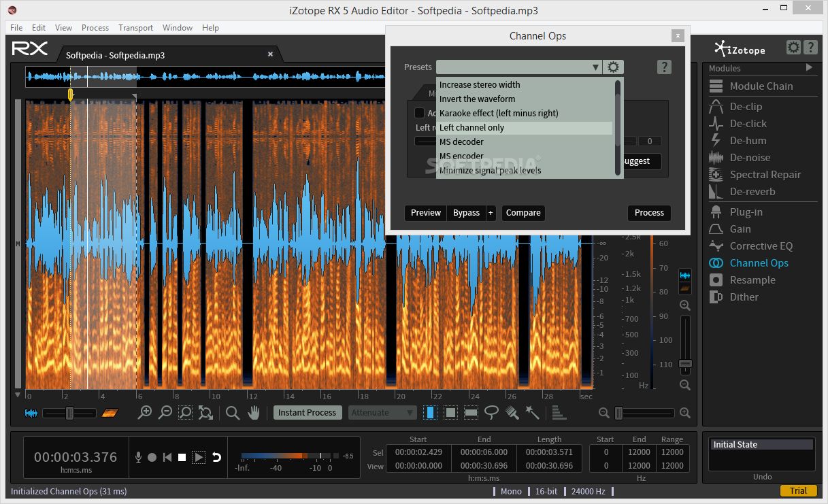Screen dimensions: 828x504
Task: Click the Play button in transport
Action: (x=199, y=457)
